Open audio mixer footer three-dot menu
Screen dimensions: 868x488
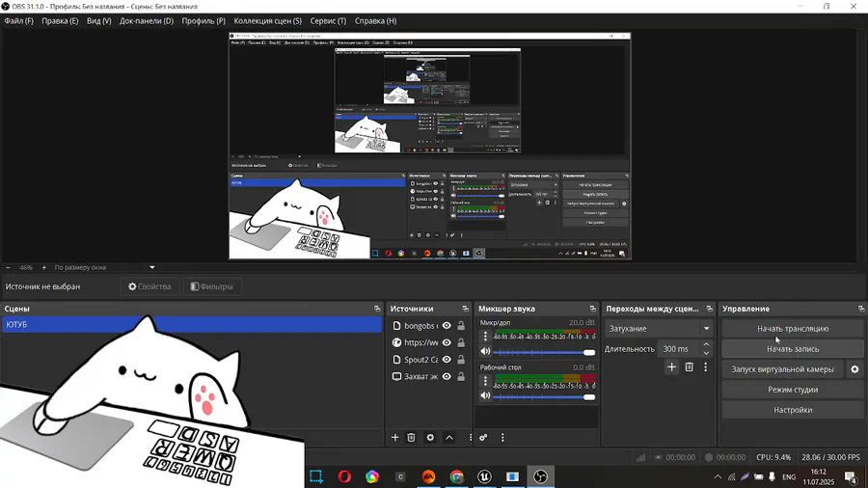pyautogui.click(x=502, y=437)
